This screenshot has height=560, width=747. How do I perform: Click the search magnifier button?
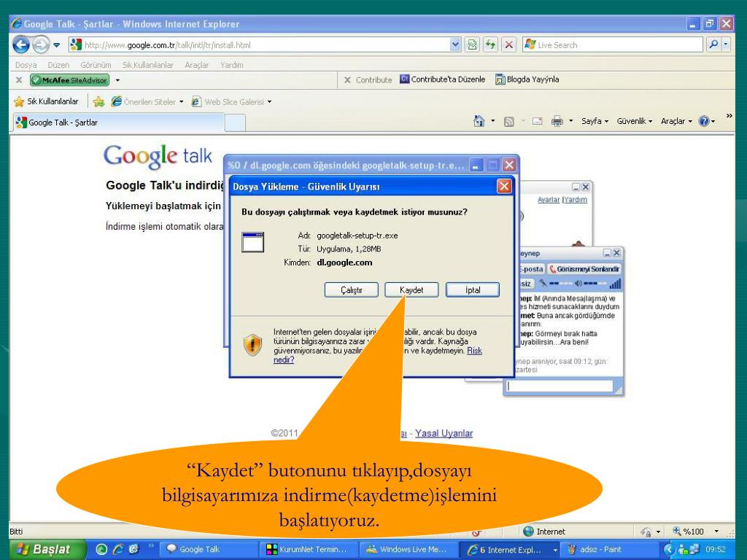pyautogui.click(x=713, y=44)
